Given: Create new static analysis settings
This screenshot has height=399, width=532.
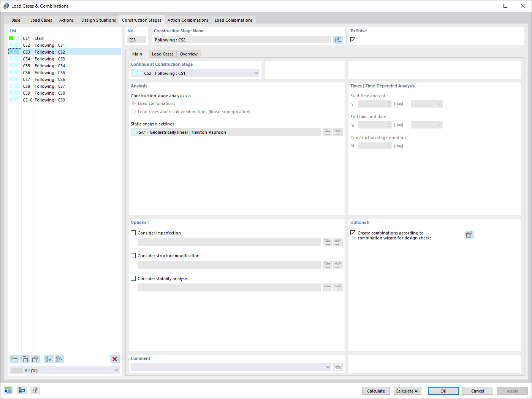Looking at the screenshot, I should coord(327,132).
